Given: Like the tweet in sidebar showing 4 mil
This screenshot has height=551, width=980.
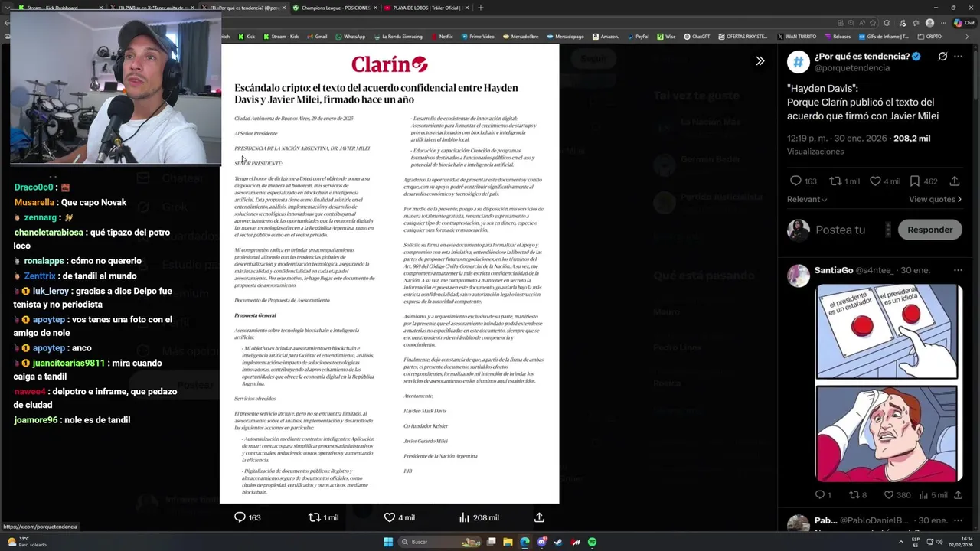Looking at the screenshot, I should [875, 181].
